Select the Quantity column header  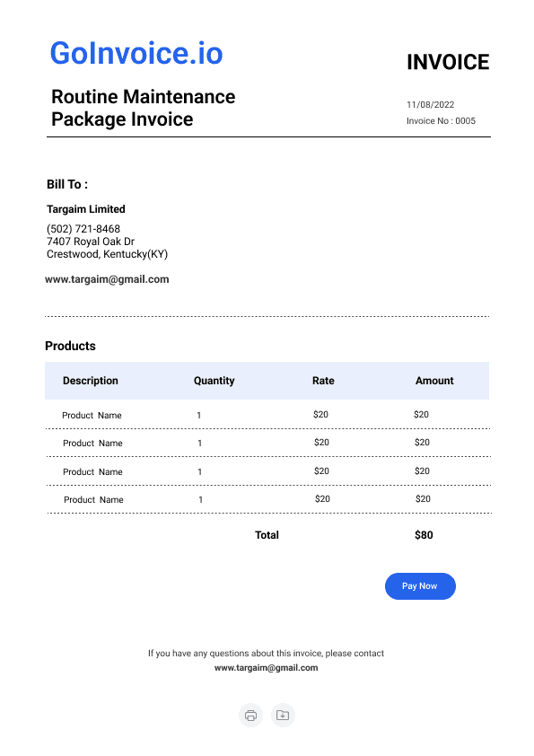pos(214,381)
